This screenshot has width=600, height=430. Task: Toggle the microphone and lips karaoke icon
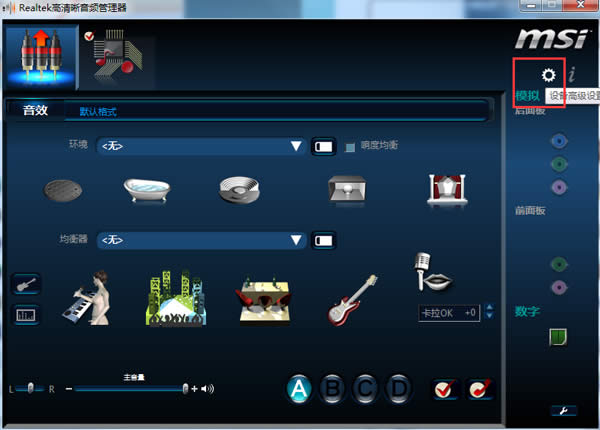click(434, 272)
